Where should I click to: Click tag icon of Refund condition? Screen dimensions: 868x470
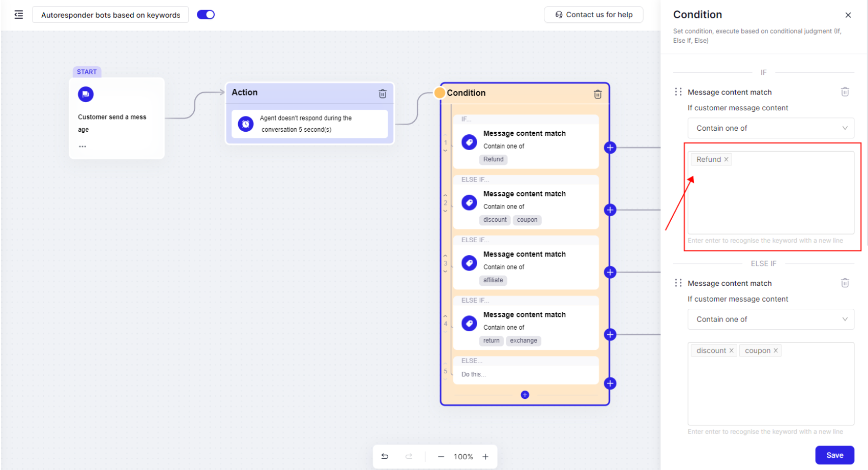coord(469,142)
